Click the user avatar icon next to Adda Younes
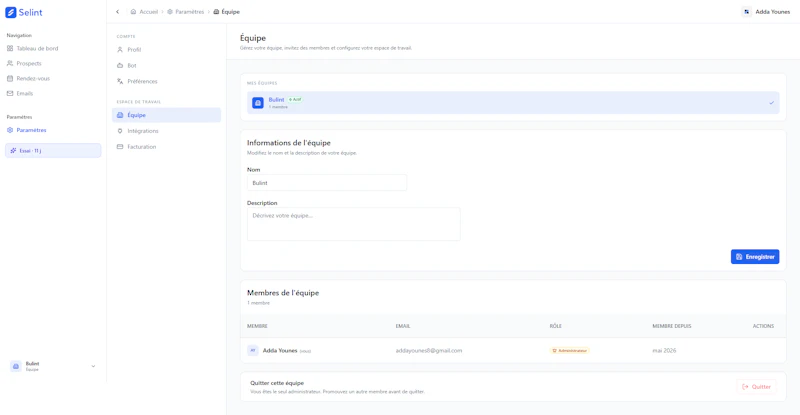800x415 pixels. (x=746, y=12)
